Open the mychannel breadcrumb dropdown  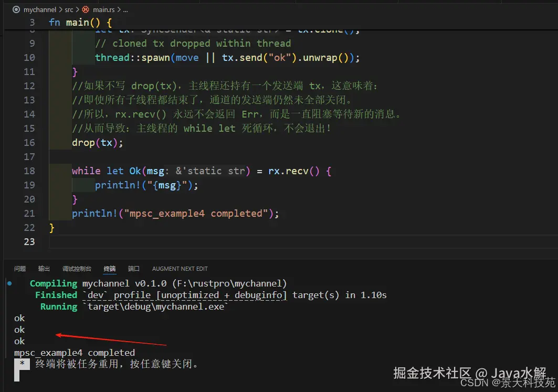(x=41, y=9)
